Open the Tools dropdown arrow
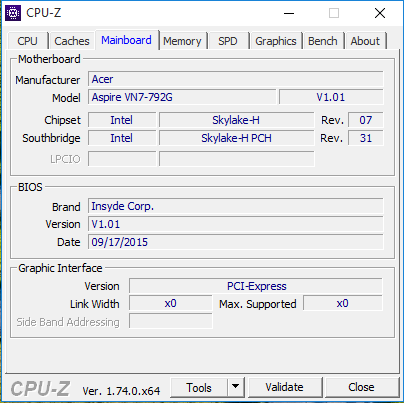The height and width of the screenshot is (403, 404). tap(236, 387)
